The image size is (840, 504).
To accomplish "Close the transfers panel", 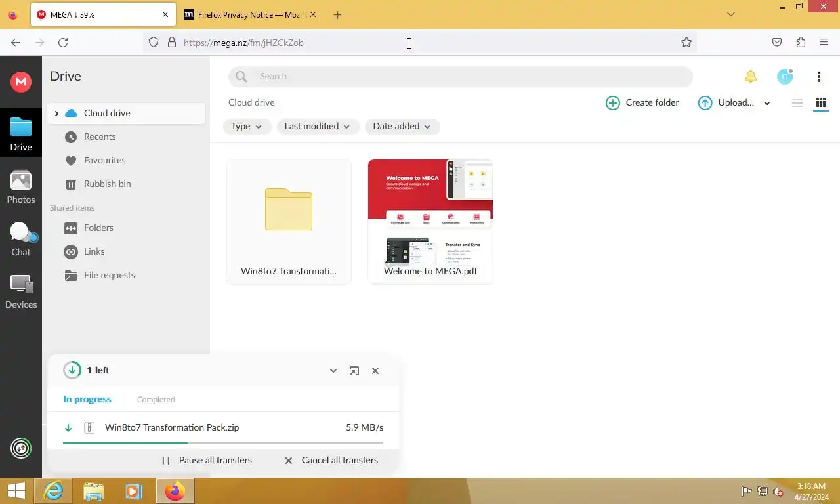I will pos(375,371).
